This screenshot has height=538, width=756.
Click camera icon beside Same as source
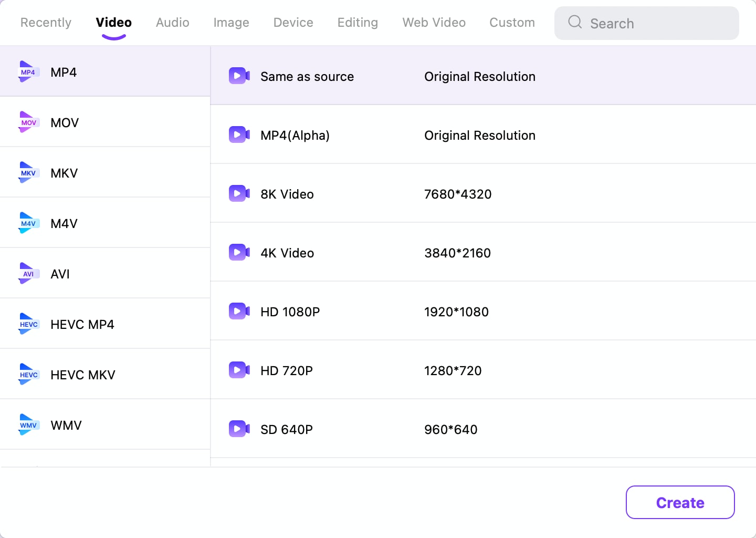239,76
